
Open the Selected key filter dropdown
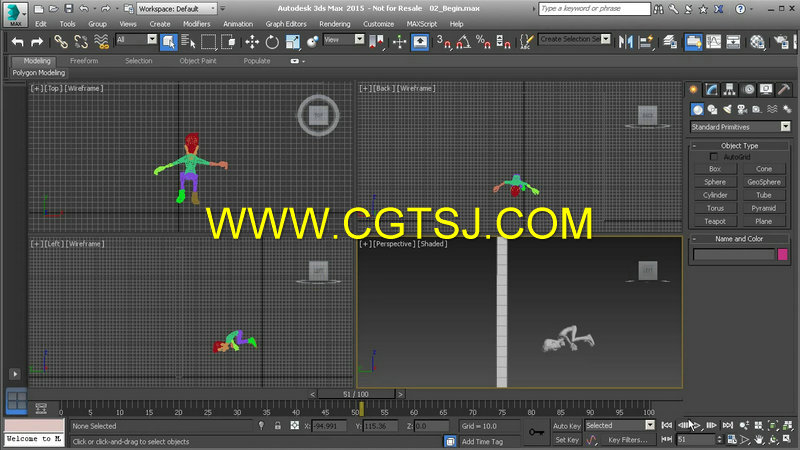pyautogui.click(x=619, y=425)
